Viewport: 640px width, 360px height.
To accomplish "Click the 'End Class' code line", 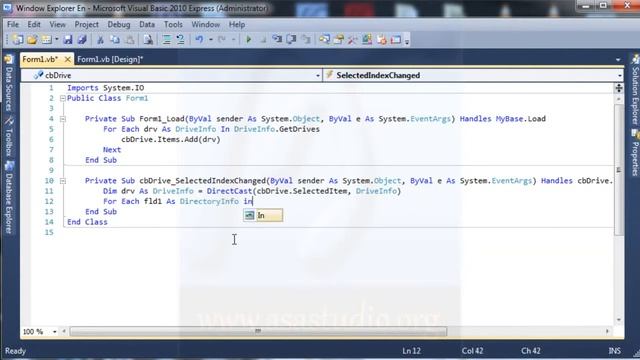I will [87, 222].
